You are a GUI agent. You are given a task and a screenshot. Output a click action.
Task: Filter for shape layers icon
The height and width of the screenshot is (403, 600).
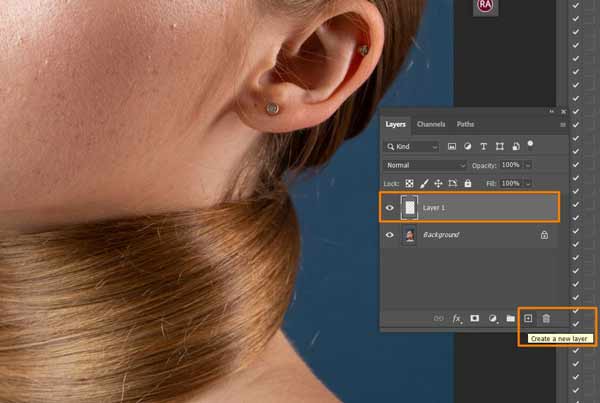click(x=500, y=147)
